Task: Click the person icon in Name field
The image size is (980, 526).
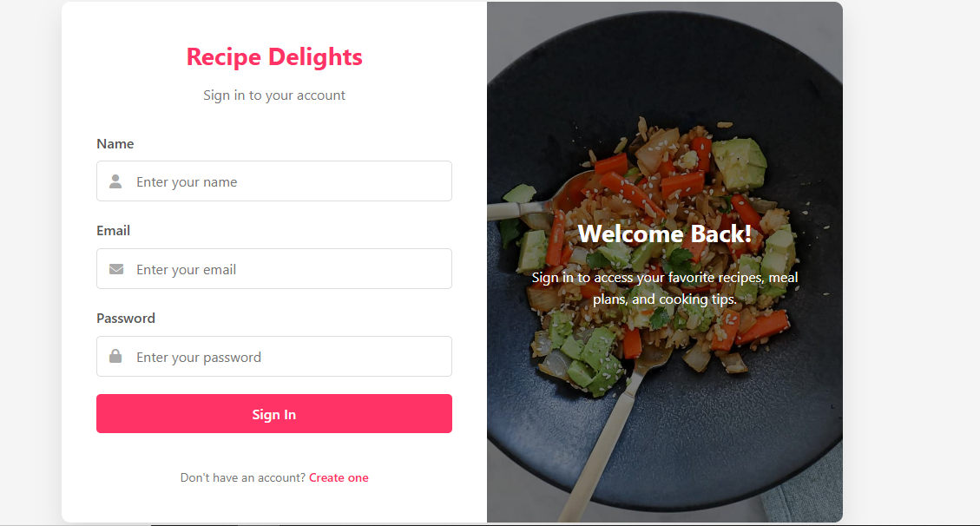Action: coord(115,181)
